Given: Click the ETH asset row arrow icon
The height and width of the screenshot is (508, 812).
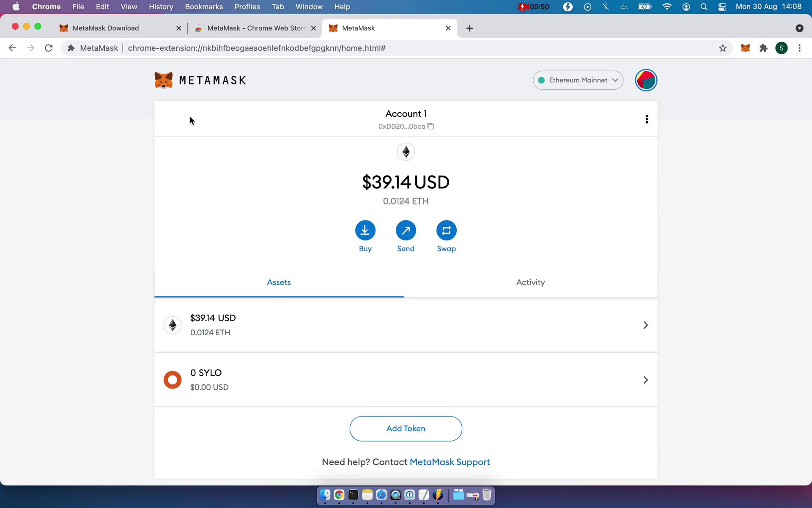Looking at the screenshot, I should click(645, 325).
